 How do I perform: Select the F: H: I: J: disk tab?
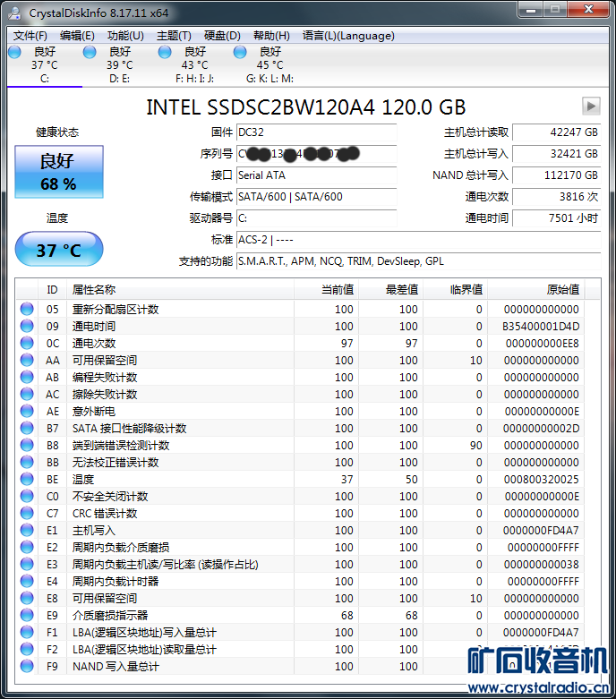pyautogui.click(x=195, y=65)
